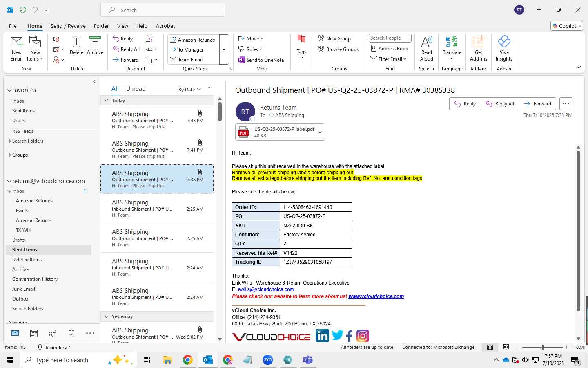
Task: Collapse the Favorites section
Action: coord(9,90)
